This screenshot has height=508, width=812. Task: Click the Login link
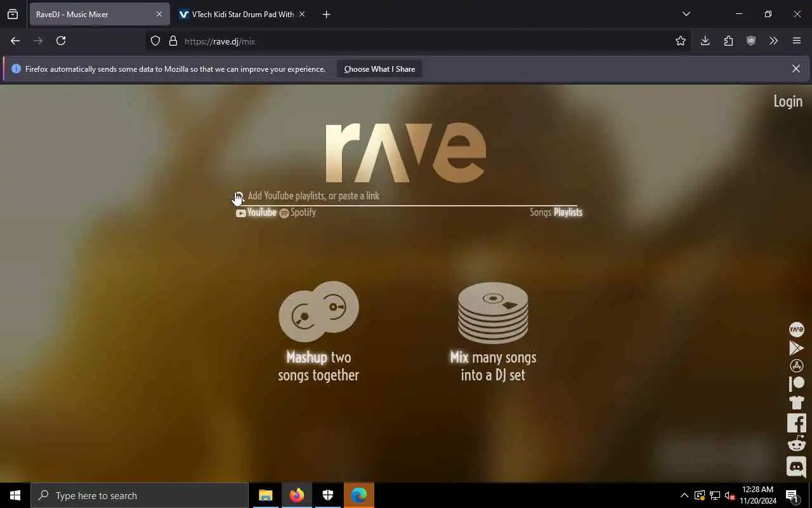(788, 102)
